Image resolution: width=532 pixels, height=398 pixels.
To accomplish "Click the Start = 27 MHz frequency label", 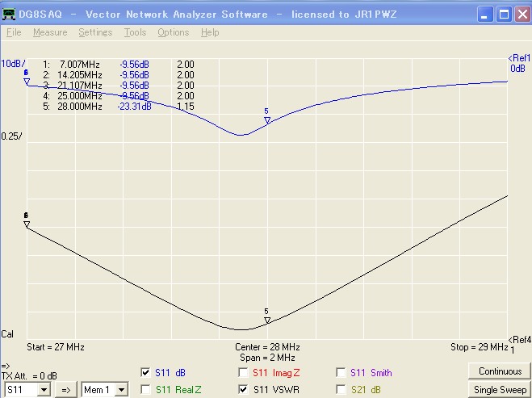I will [55, 347].
